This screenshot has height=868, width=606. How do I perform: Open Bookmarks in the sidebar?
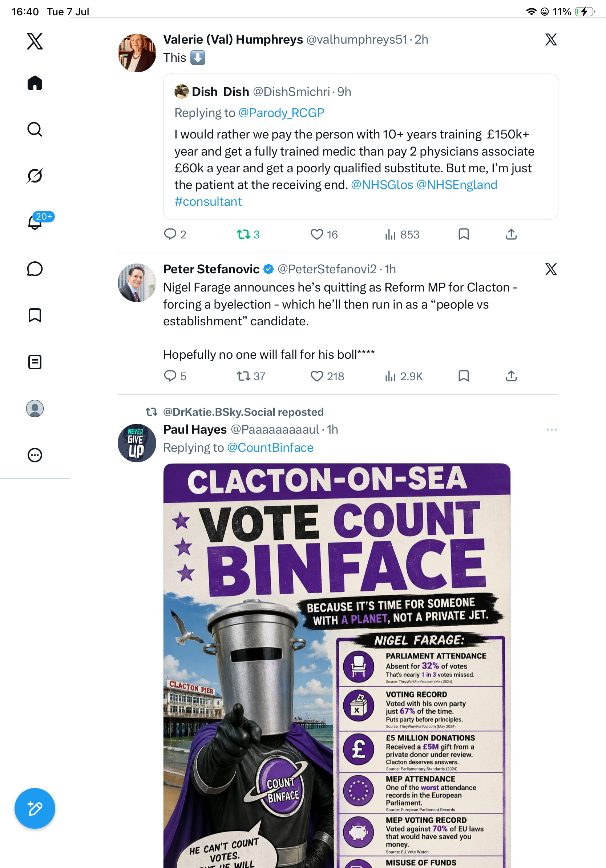click(x=35, y=315)
